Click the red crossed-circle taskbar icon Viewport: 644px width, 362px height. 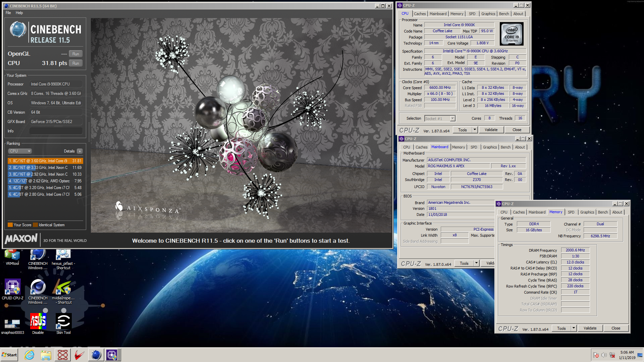click(63, 355)
